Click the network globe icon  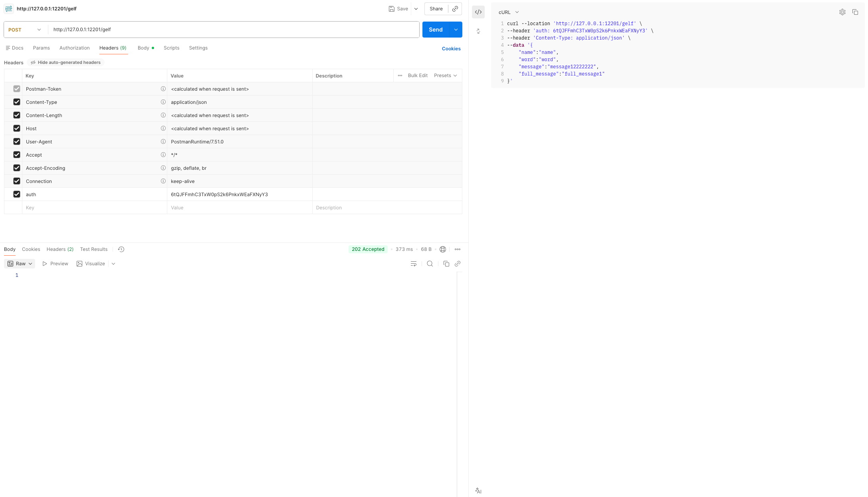point(442,249)
